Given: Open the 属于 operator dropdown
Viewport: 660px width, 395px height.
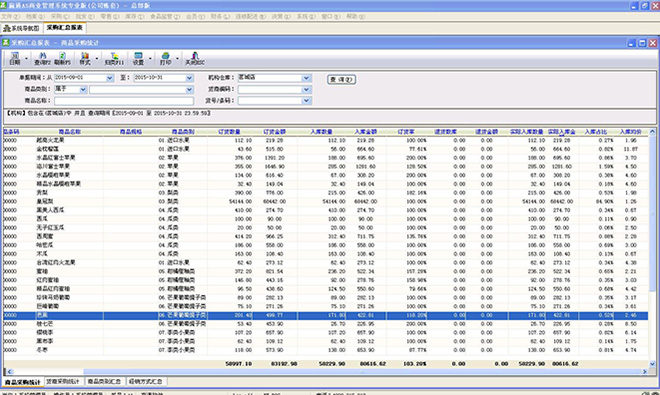Looking at the screenshot, I should tap(83, 89).
